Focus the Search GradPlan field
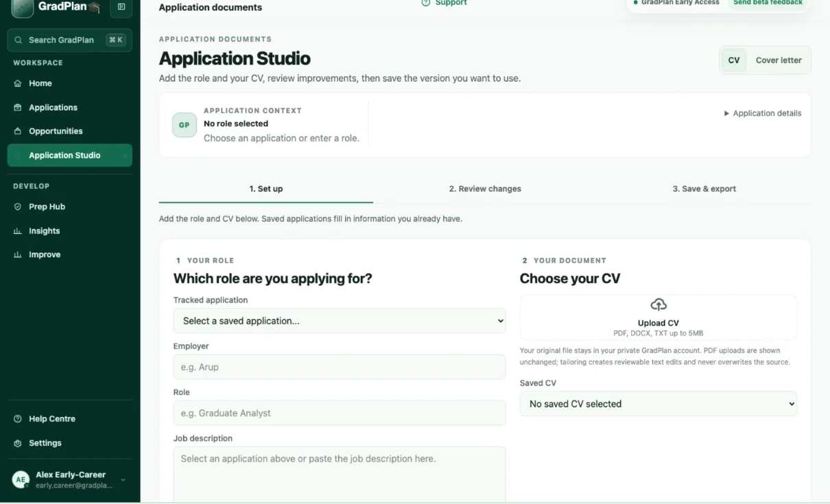Image resolution: width=830 pixels, height=504 pixels. (69, 40)
